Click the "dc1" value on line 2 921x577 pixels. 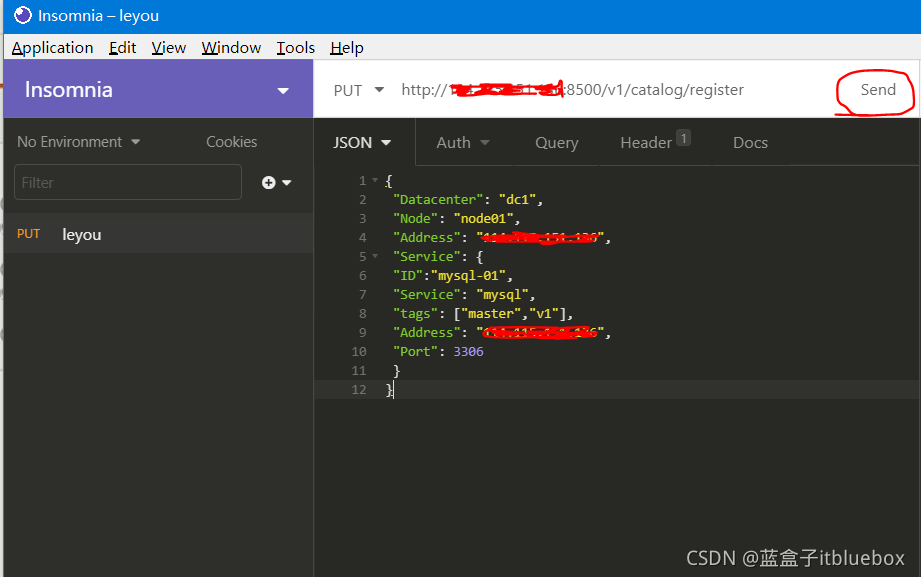coord(517,200)
